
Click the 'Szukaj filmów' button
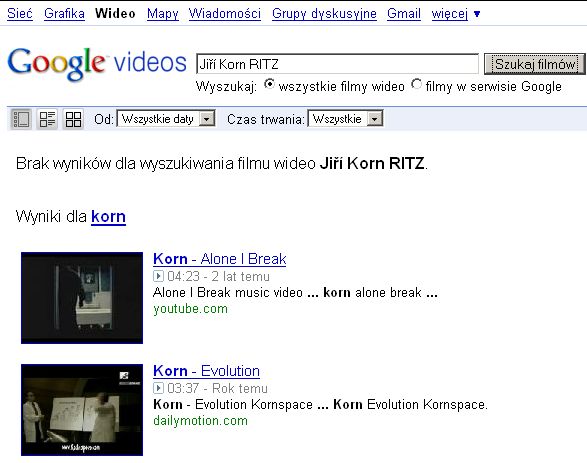coord(535,64)
